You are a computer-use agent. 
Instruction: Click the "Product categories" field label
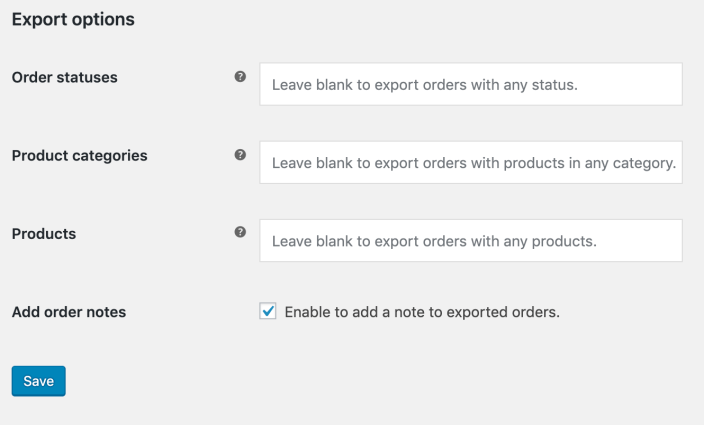coord(80,155)
